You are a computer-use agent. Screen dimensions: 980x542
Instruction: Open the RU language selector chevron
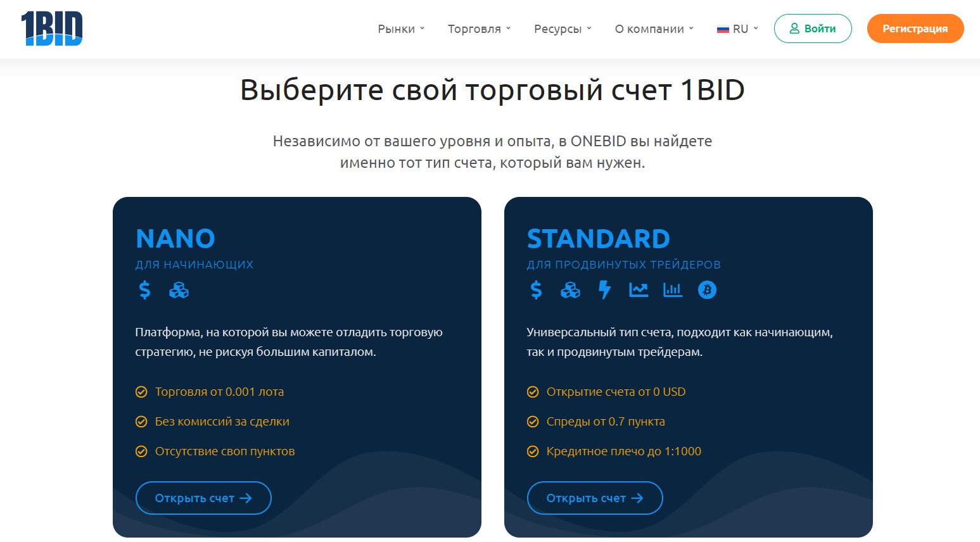pyautogui.click(x=756, y=28)
